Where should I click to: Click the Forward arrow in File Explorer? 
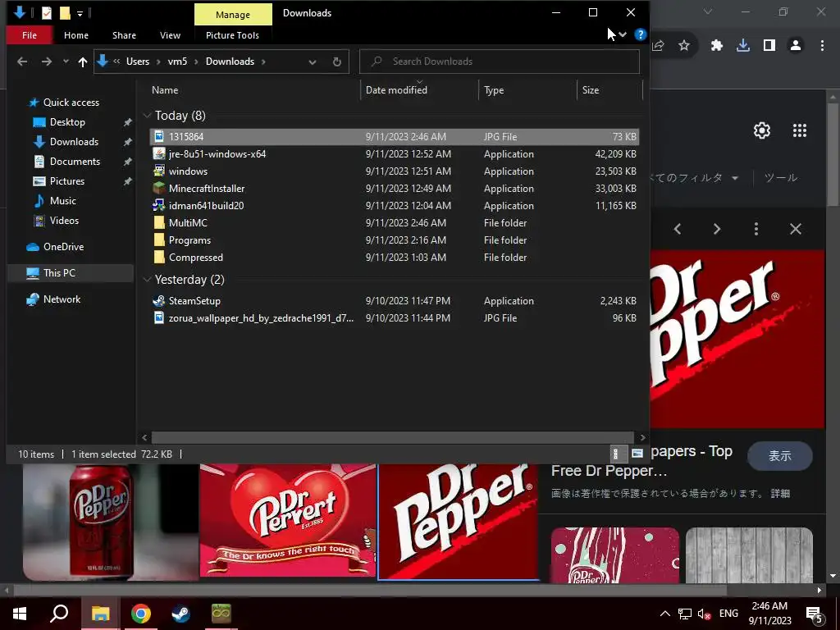pyautogui.click(x=47, y=62)
